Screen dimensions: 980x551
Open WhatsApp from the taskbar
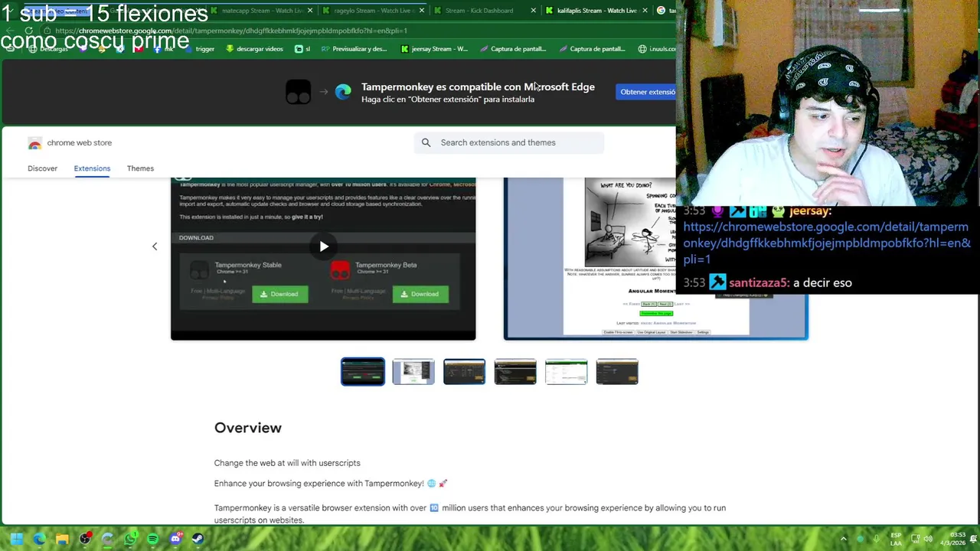click(x=130, y=539)
